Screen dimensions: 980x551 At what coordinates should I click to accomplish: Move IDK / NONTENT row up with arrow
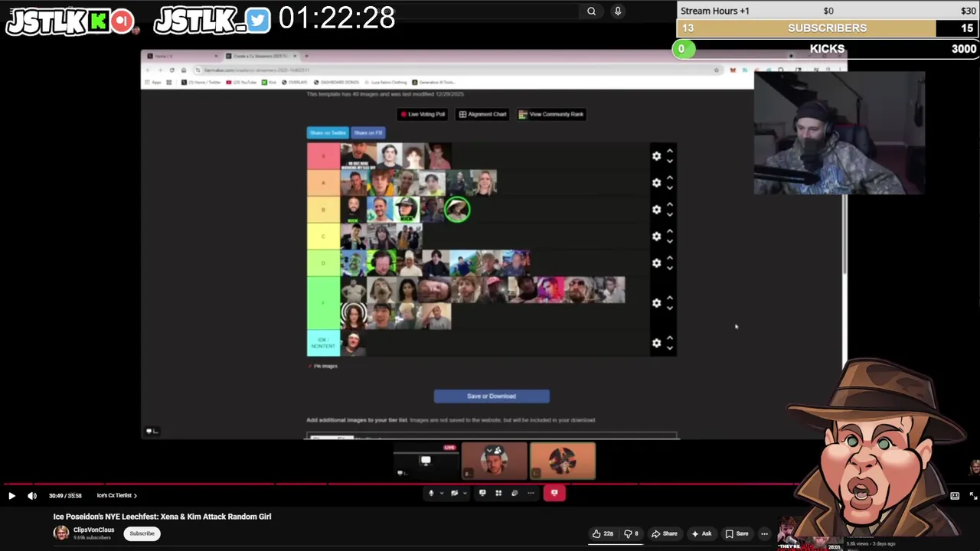670,337
